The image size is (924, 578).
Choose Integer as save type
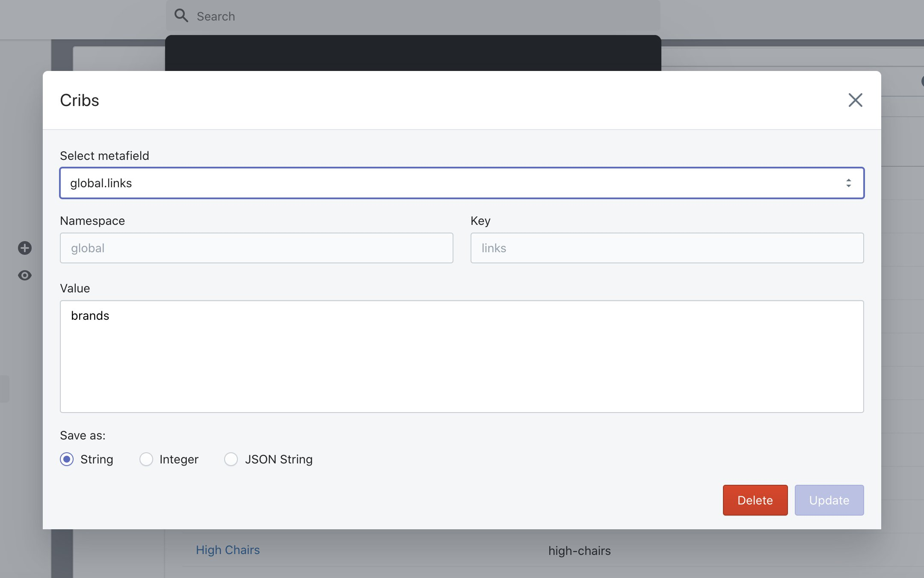146,459
